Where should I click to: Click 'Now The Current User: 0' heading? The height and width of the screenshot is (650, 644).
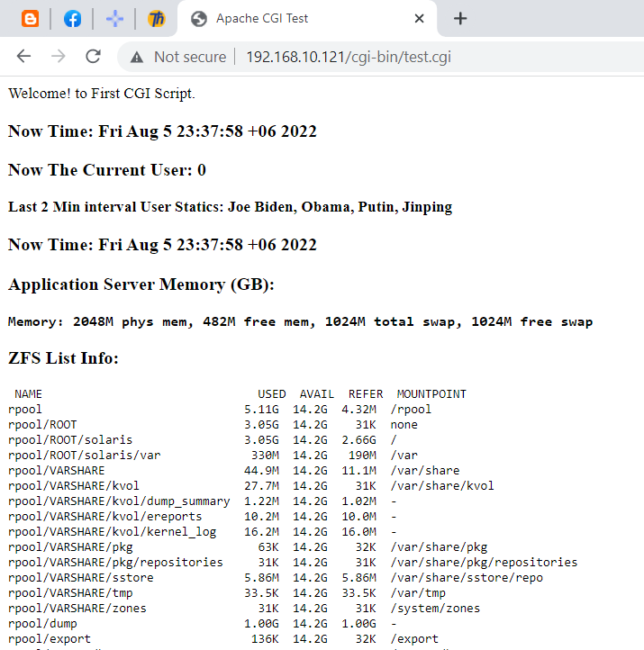point(107,170)
